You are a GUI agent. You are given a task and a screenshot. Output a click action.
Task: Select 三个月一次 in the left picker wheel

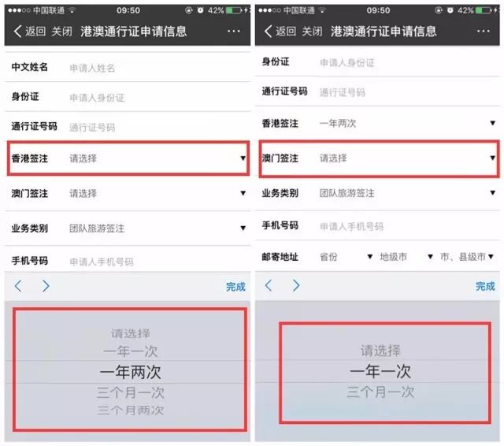(131, 392)
